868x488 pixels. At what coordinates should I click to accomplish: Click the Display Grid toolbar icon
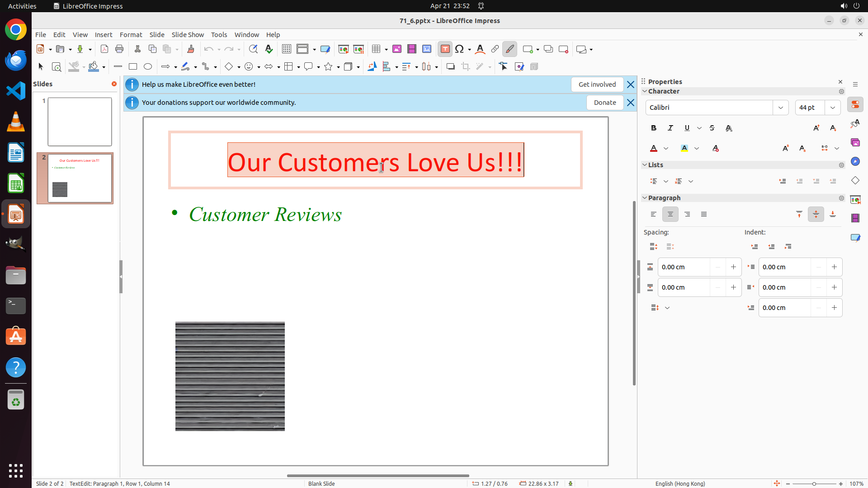pyautogui.click(x=287, y=49)
